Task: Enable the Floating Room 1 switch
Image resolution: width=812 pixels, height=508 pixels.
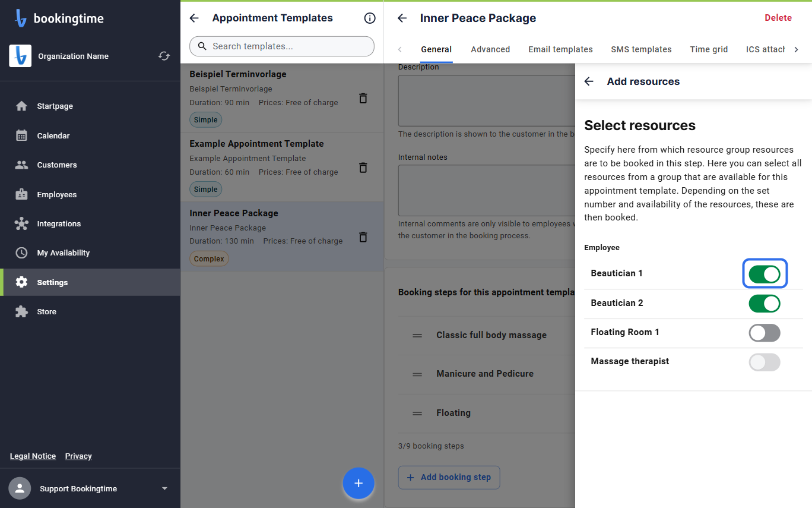Action: pyautogui.click(x=765, y=333)
